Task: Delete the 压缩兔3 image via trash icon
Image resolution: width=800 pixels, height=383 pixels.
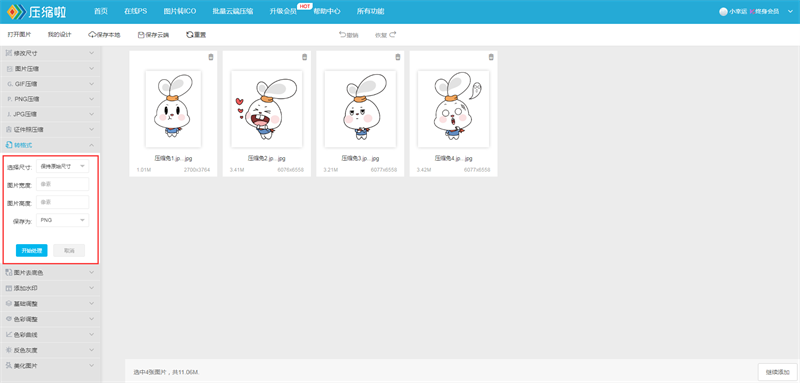Action: [x=397, y=57]
